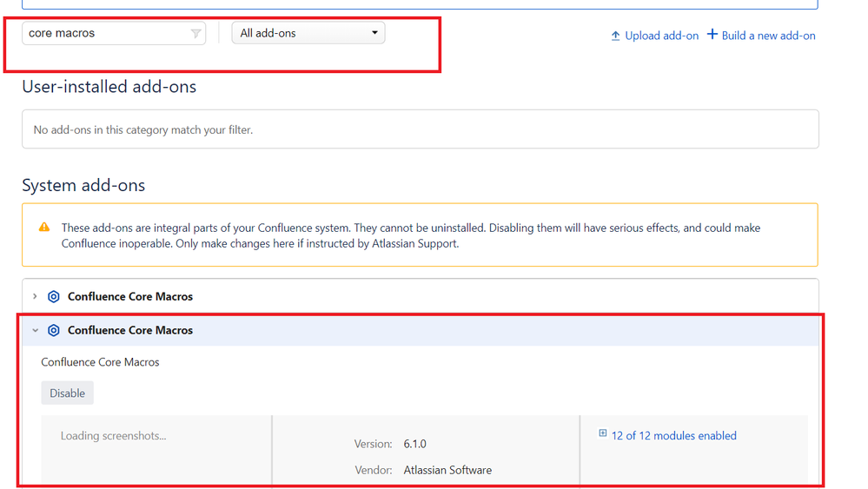Open the 'All add-ons' dropdown
This screenshot has height=489, width=868.
coord(308,33)
